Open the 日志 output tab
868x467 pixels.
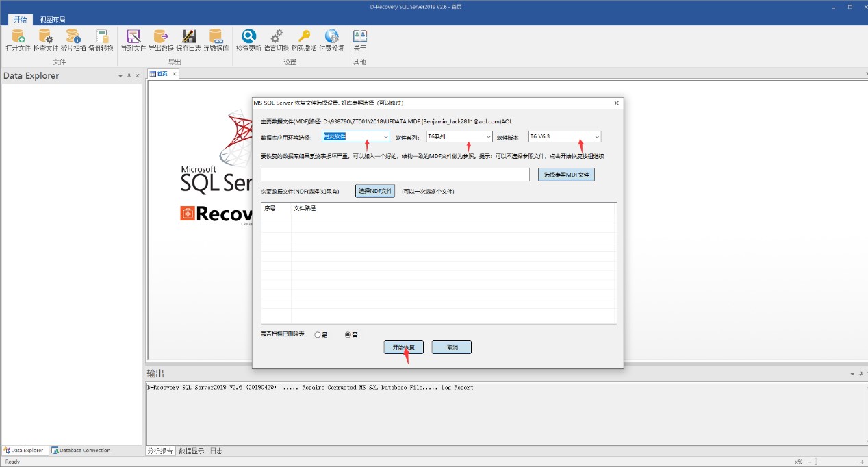pyautogui.click(x=216, y=451)
